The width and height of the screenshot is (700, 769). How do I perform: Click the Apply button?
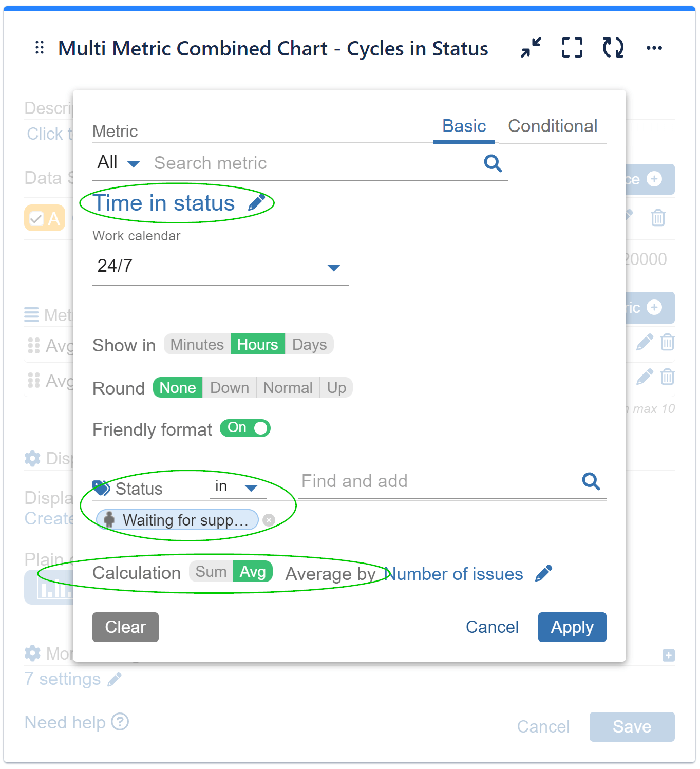[x=572, y=627]
